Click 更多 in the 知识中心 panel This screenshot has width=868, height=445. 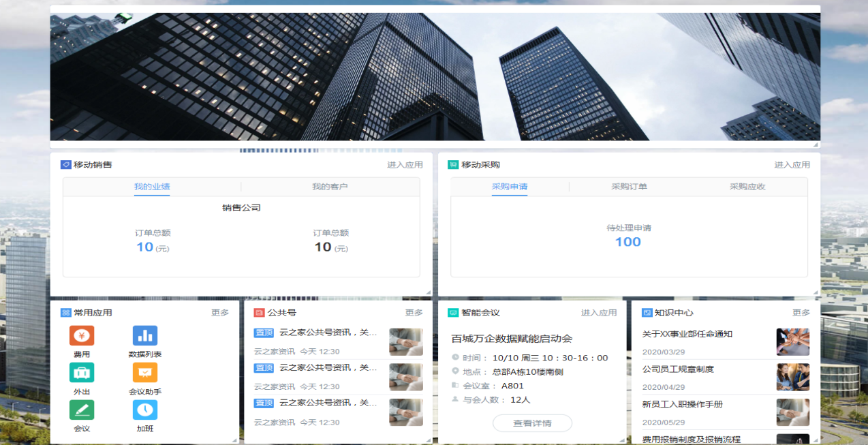click(x=801, y=313)
